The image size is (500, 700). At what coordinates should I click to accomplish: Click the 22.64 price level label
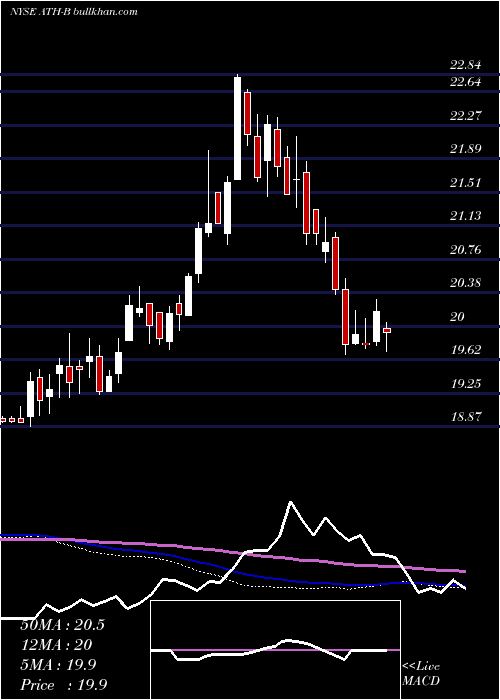click(466, 82)
